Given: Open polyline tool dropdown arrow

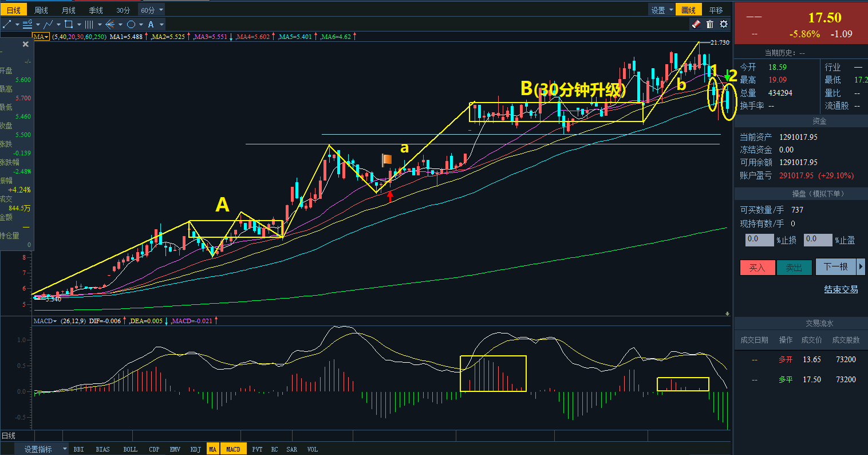Looking at the screenshot, I should click(58, 25).
